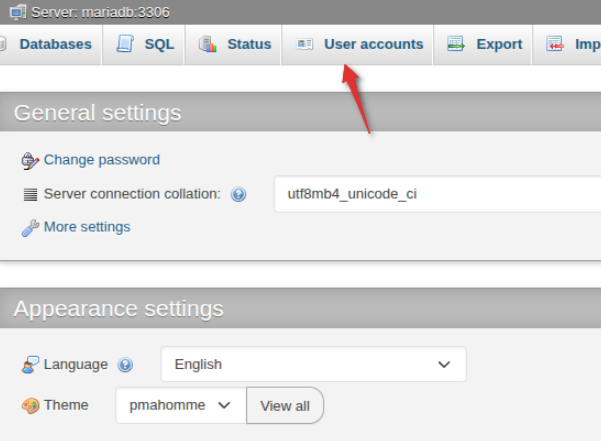Open the Status tab
Image resolution: width=601 pixels, height=441 pixels.
[x=233, y=44]
